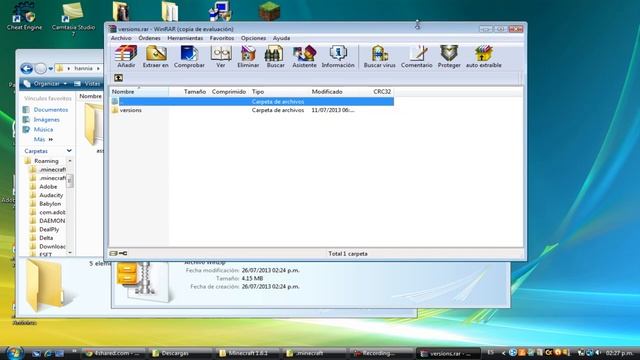Open Ayuda menu
Image resolution: width=640 pixels, height=360 pixels.
pos(281,38)
